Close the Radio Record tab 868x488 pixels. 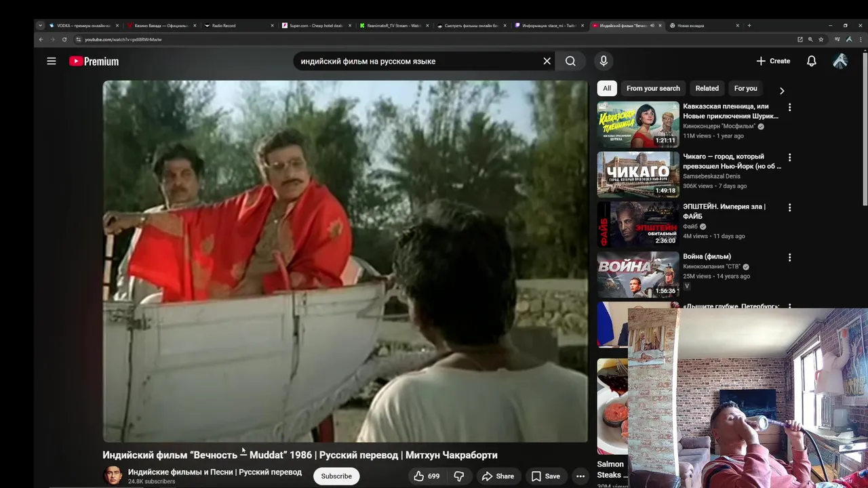click(273, 26)
